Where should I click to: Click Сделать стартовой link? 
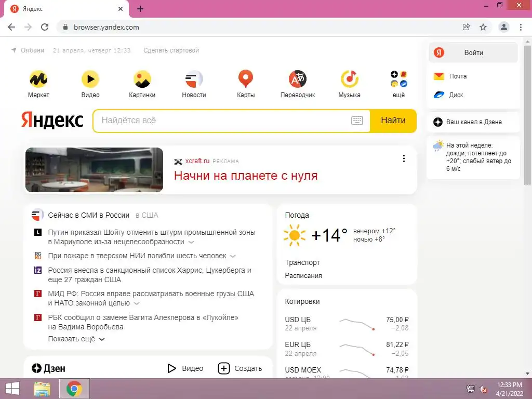[171, 50]
